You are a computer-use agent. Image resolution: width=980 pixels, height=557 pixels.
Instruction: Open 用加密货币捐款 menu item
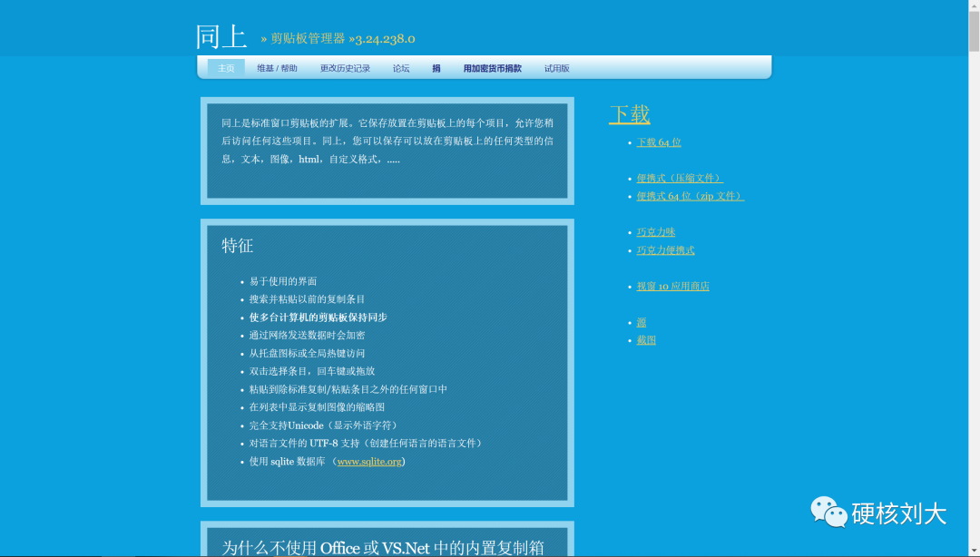[x=492, y=68]
